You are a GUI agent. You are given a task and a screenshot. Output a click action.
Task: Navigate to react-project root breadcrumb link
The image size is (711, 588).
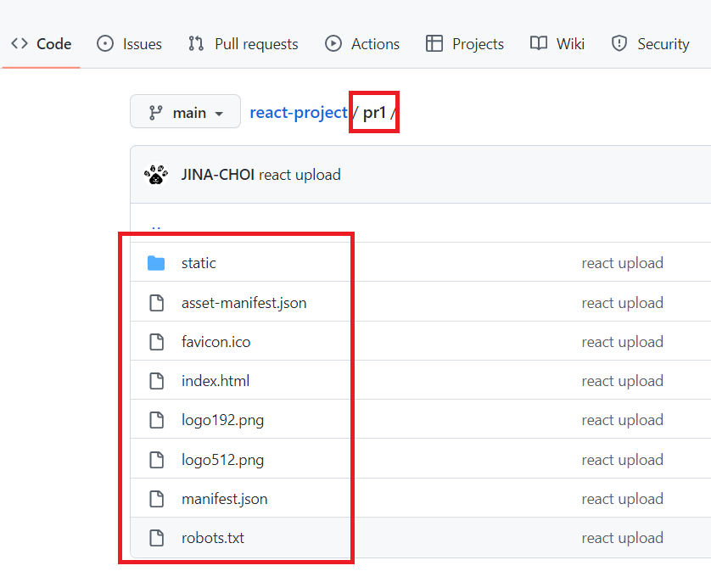point(299,113)
